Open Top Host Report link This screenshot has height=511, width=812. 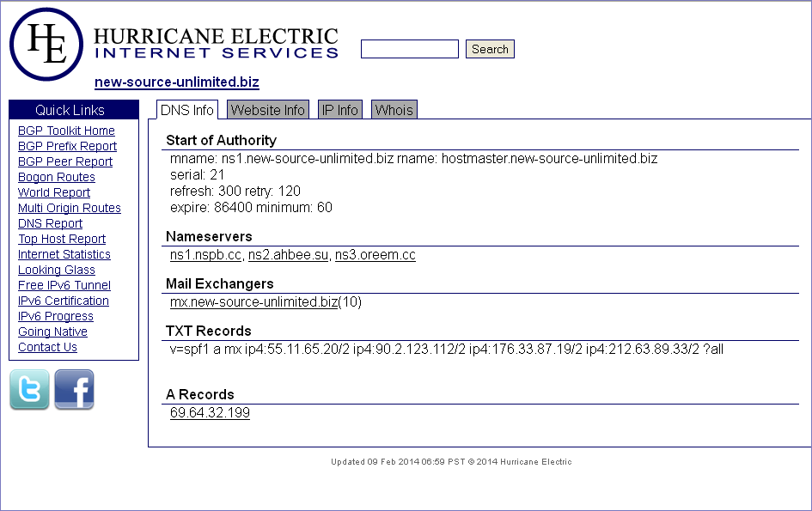pyautogui.click(x=62, y=240)
